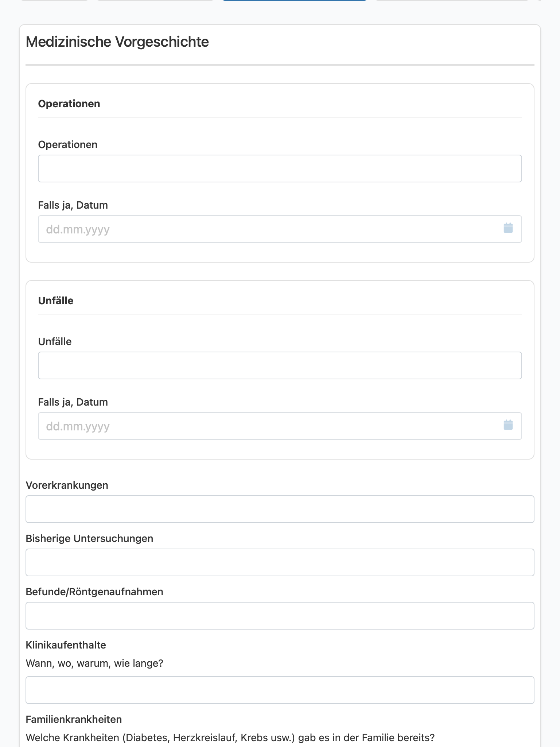
Task: Click the hint text Wann, wo, warum, wie lange?
Action: pos(94,663)
